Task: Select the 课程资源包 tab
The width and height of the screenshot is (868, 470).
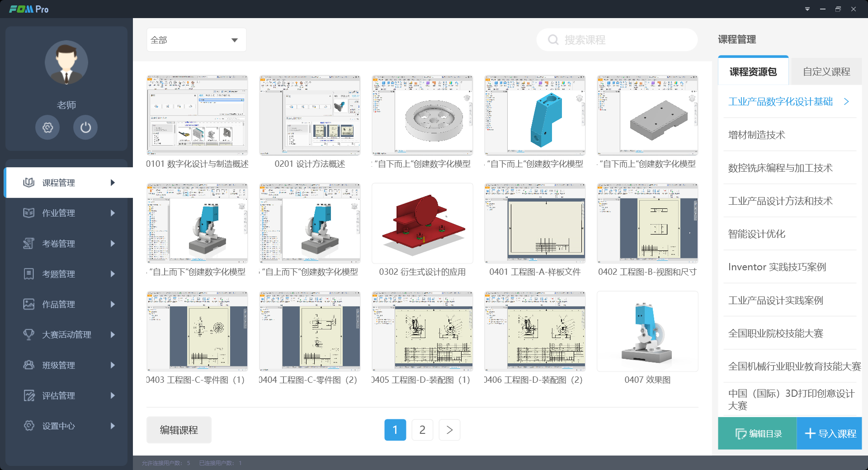Action: tap(753, 72)
